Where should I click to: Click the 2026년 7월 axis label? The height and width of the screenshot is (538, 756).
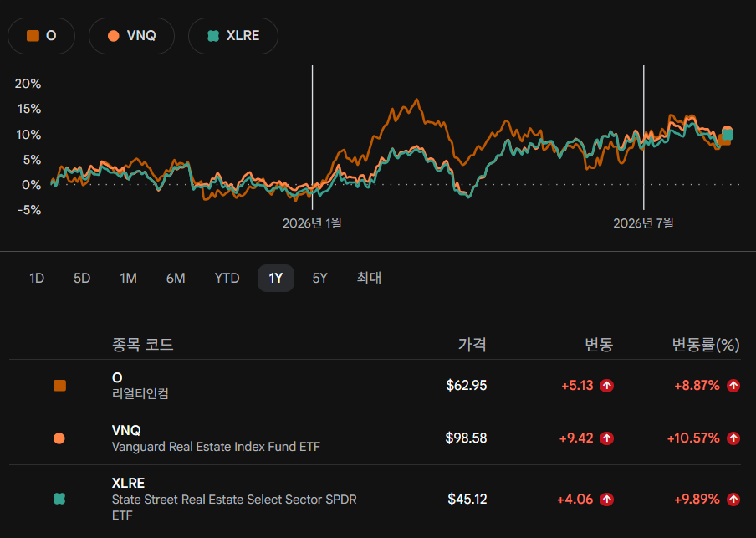pos(643,223)
